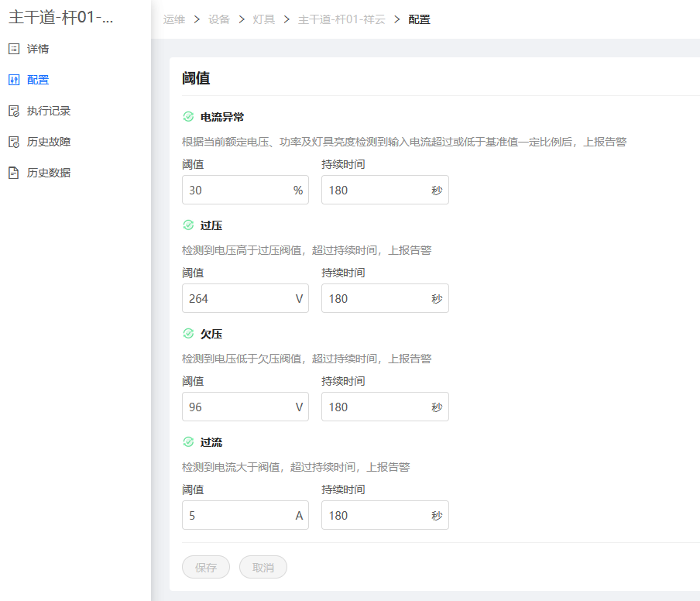Click 过流 threshold field showing 5
This screenshot has width=700, height=601.
coord(245,515)
